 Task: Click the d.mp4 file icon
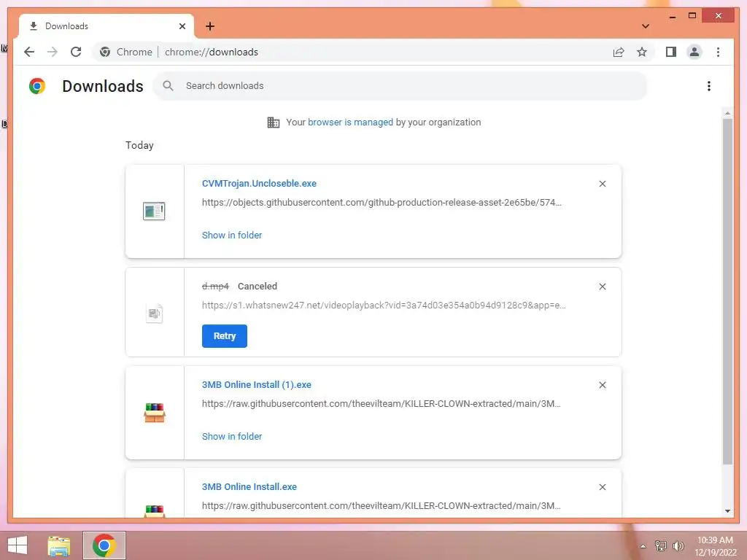154,314
